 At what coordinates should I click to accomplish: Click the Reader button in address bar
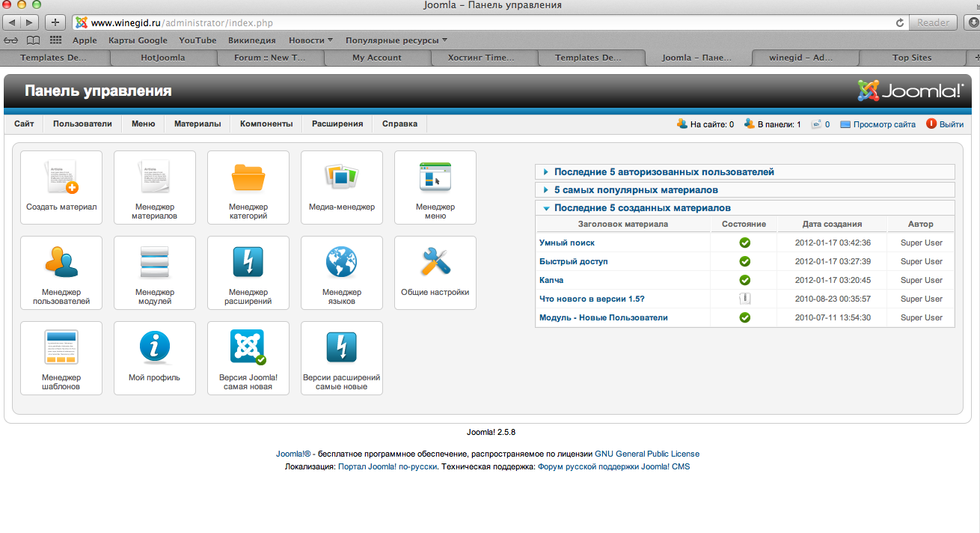933,22
